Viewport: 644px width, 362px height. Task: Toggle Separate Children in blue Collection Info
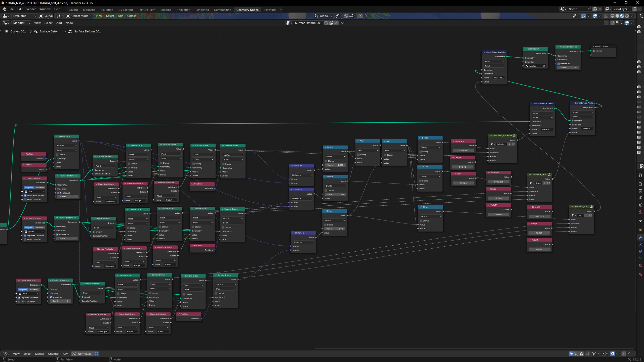point(19,298)
